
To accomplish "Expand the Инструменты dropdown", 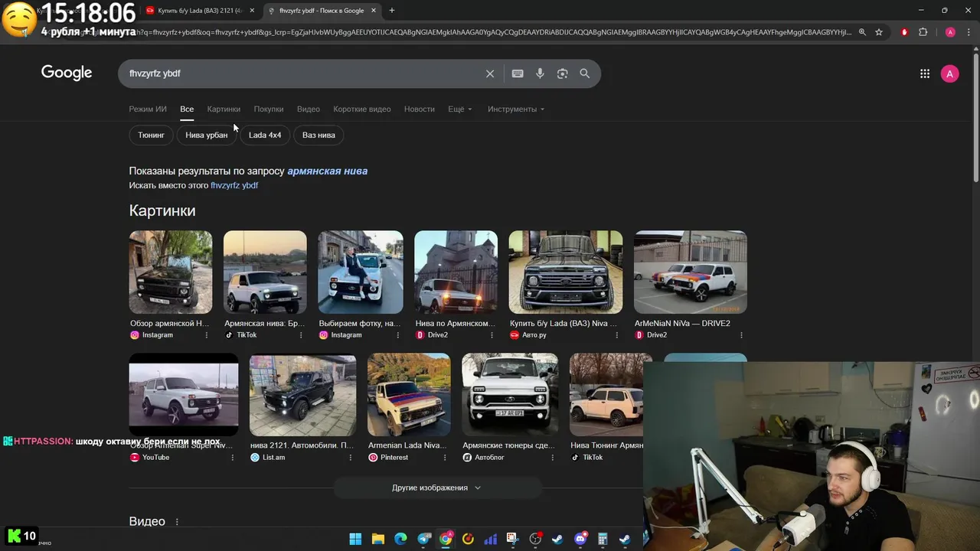I will click(x=516, y=109).
